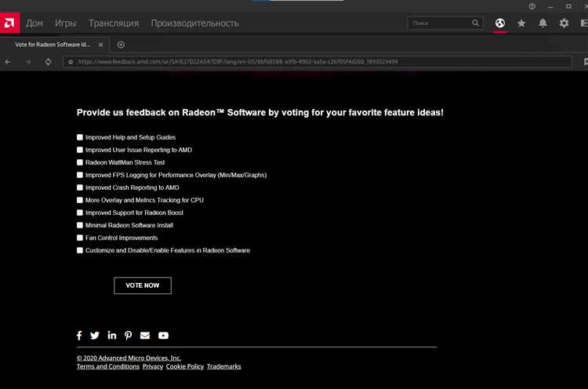Image resolution: width=588 pixels, height=389 pixels.
Task: Click the help question mark icon
Action: coord(532,6)
